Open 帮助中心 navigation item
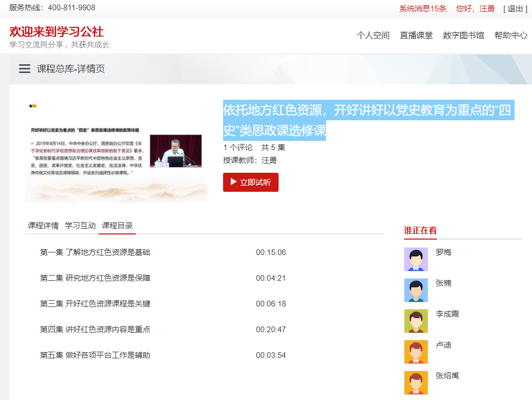This screenshot has width=532, height=400. [510, 35]
